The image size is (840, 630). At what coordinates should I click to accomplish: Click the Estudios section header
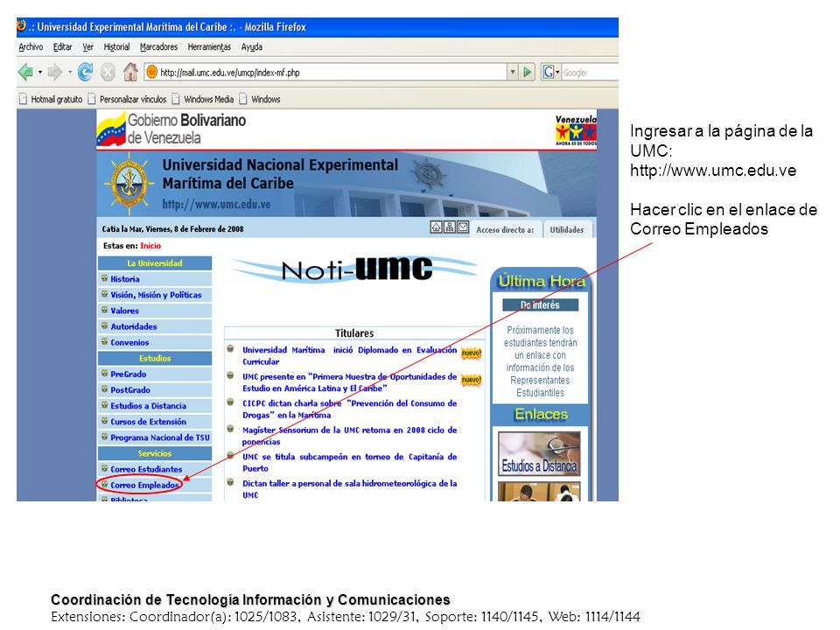point(155,359)
